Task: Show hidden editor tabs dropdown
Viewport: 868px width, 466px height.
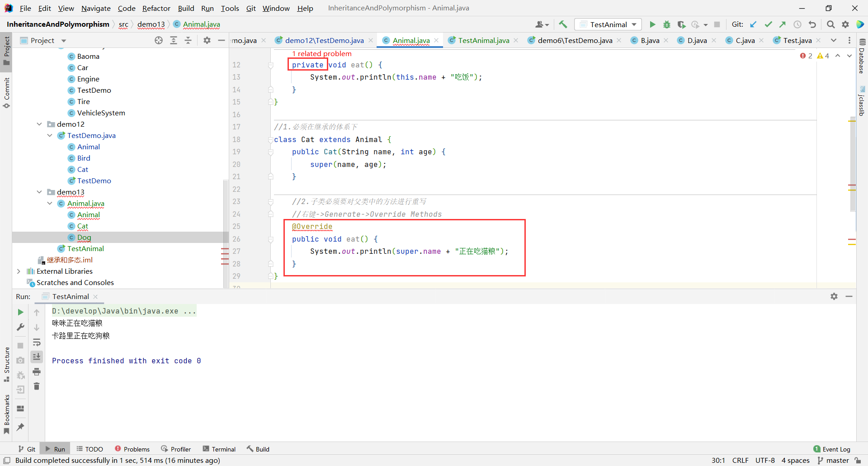Action: [x=834, y=40]
